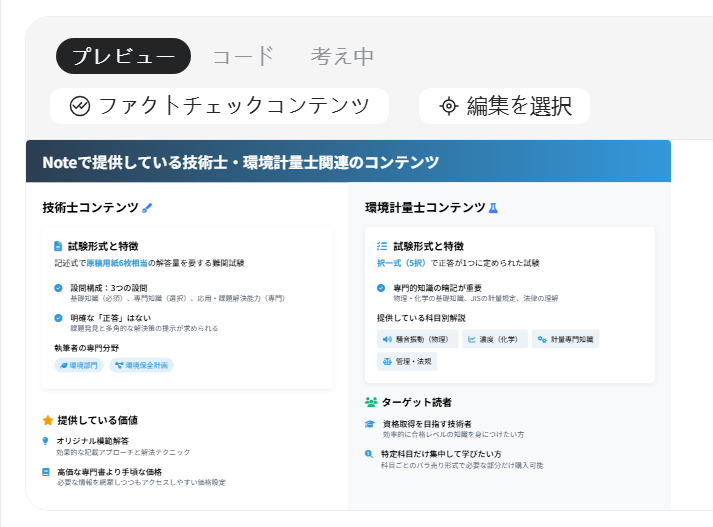Click the 環境計量士コンテンツ heading

[x=425, y=208]
